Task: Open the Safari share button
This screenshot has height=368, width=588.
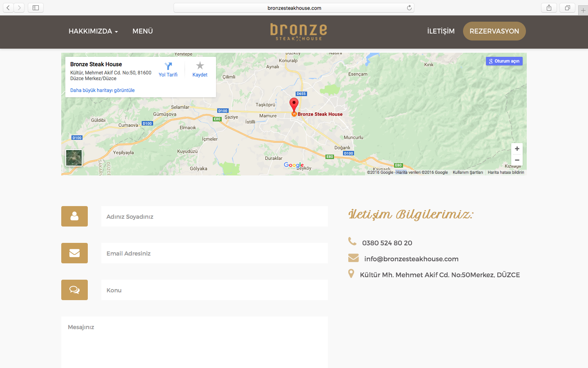Action: click(x=549, y=8)
